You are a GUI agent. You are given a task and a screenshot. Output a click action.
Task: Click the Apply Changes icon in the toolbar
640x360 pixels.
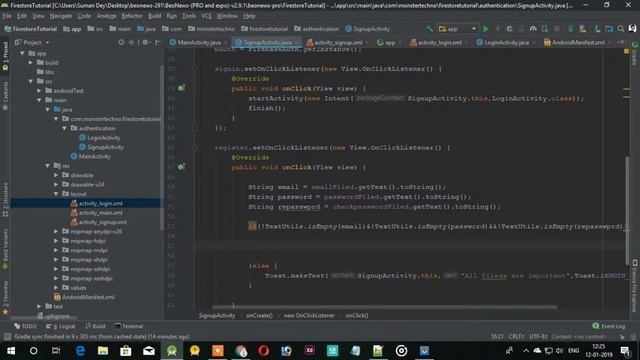(x=498, y=29)
